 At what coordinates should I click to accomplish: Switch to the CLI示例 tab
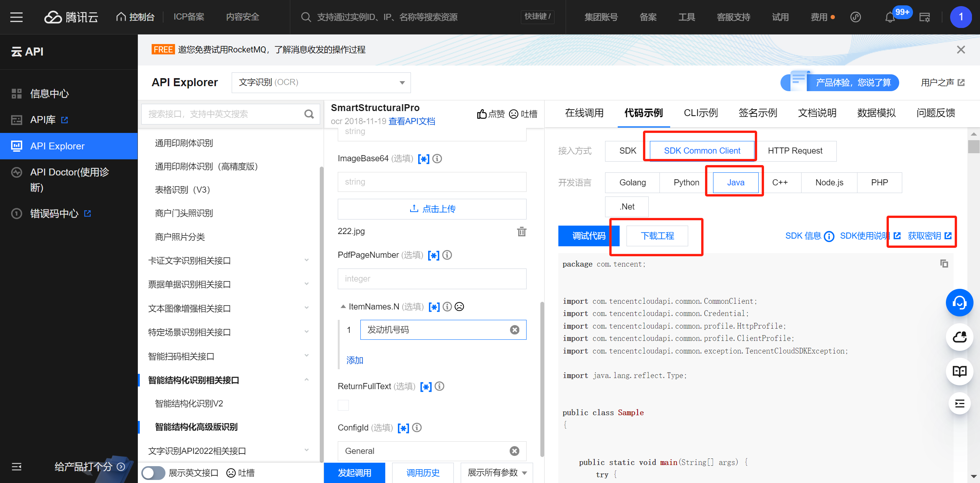coord(700,113)
